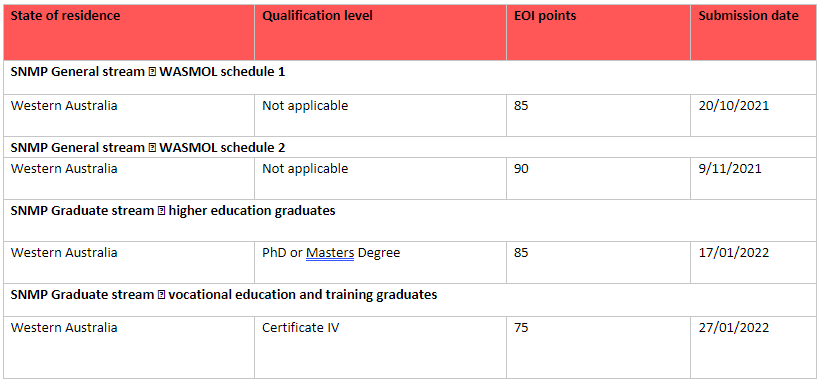The height and width of the screenshot is (383, 820).
Task: Click the 'WASMOL schedule 2' section row
Action: 409,148
